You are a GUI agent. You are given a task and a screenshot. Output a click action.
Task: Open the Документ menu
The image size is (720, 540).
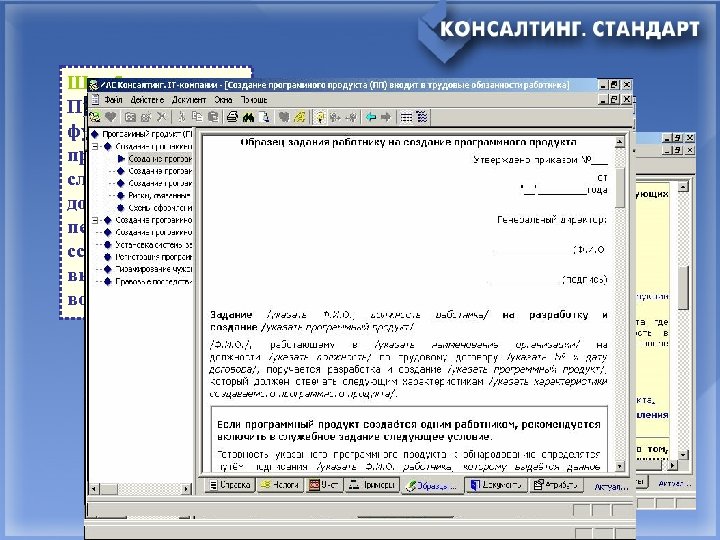tap(189, 100)
